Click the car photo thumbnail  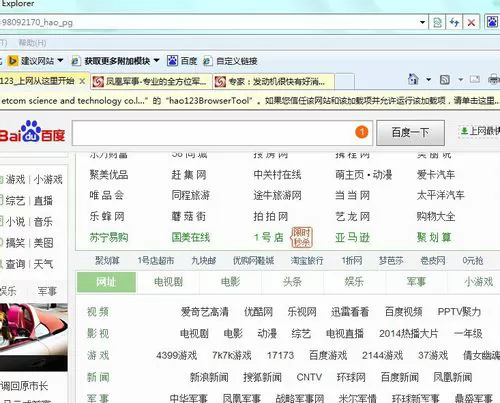point(33,337)
